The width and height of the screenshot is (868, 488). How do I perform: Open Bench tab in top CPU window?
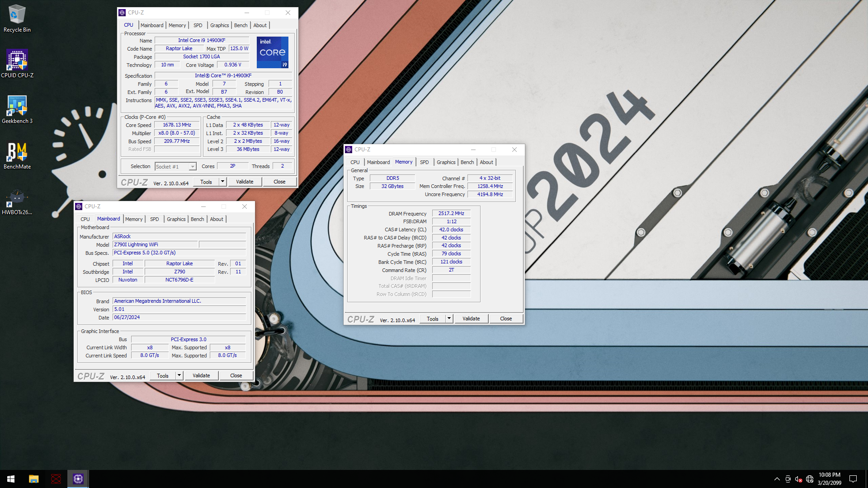241,25
